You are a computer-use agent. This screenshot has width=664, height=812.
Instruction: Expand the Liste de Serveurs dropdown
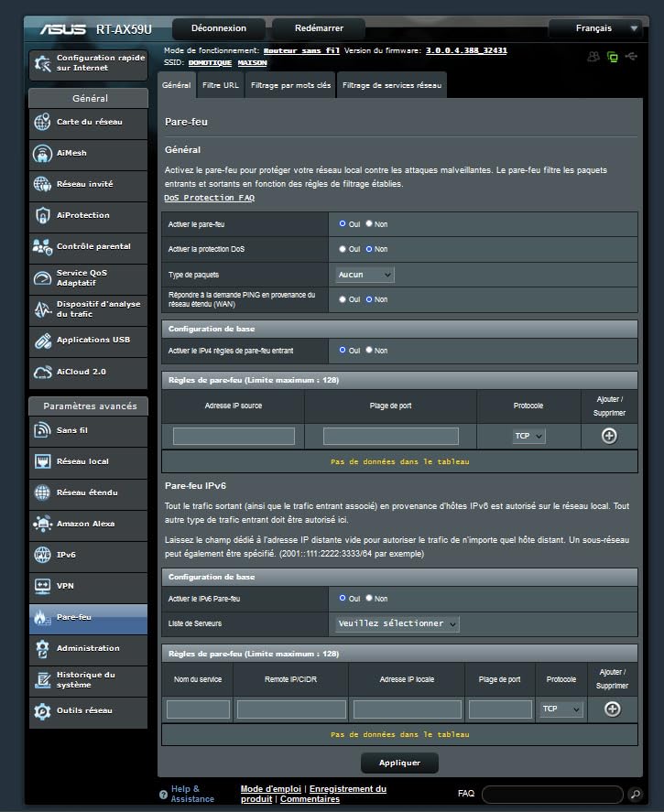point(397,623)
